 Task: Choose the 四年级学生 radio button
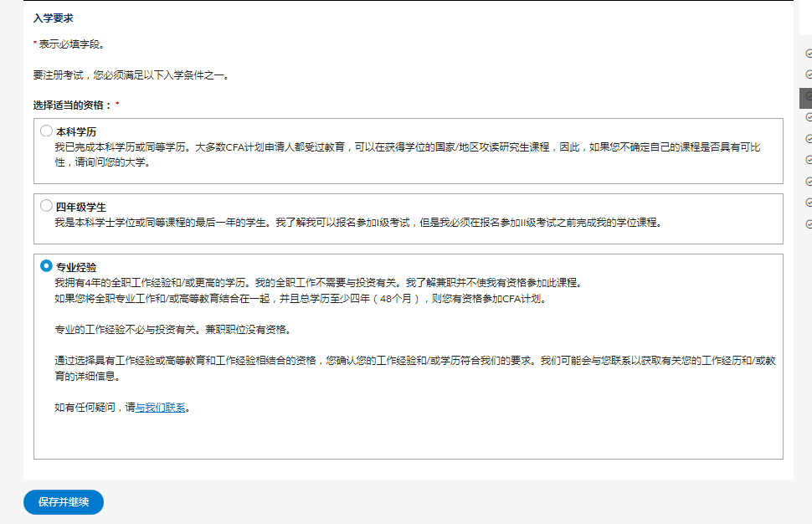pos(46,206)
